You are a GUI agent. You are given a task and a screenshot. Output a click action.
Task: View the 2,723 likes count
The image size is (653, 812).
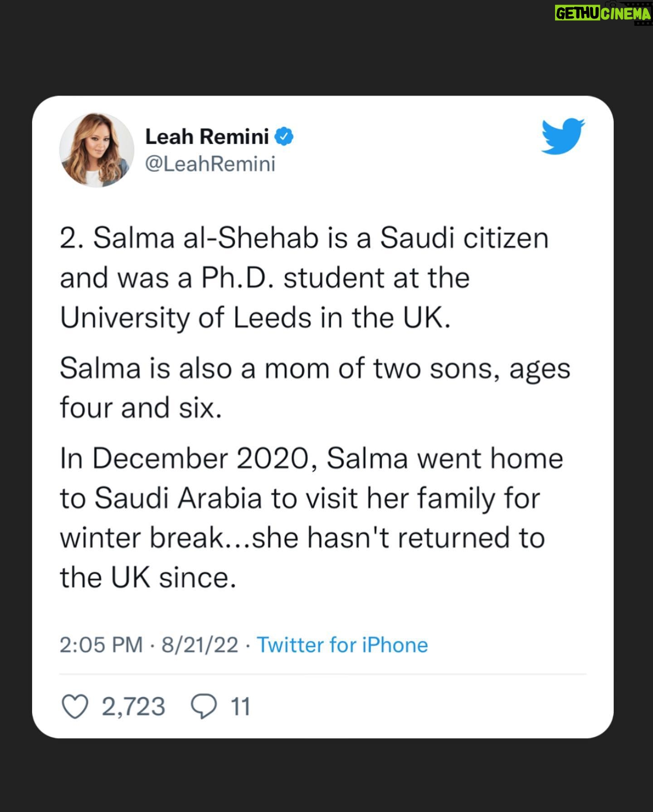[133, 707]
